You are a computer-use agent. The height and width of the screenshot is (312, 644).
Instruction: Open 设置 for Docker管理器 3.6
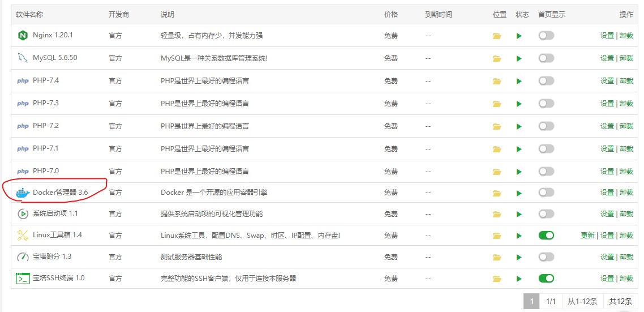pos(607,193)
